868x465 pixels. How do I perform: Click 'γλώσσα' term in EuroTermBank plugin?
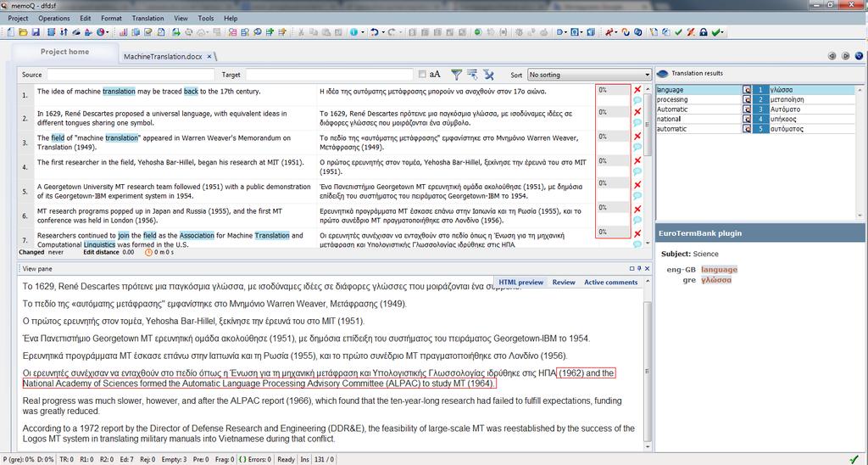[716, 280]
